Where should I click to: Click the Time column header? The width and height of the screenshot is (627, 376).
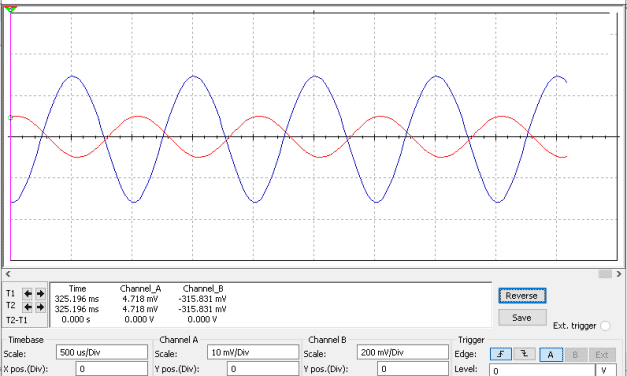click(x=78, y=288)
